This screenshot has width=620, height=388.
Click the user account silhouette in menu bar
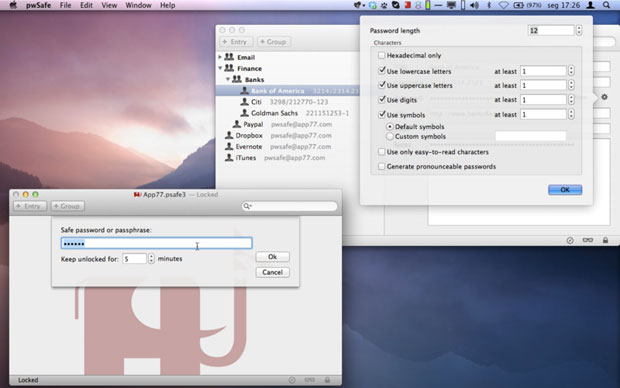click(x=591, y=5)
